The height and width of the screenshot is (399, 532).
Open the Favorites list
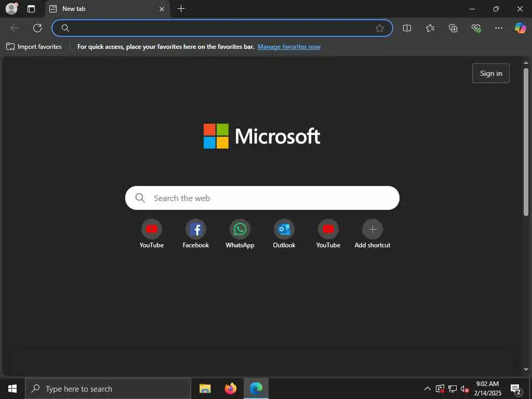pyautogui.click(x=430, y=28)
